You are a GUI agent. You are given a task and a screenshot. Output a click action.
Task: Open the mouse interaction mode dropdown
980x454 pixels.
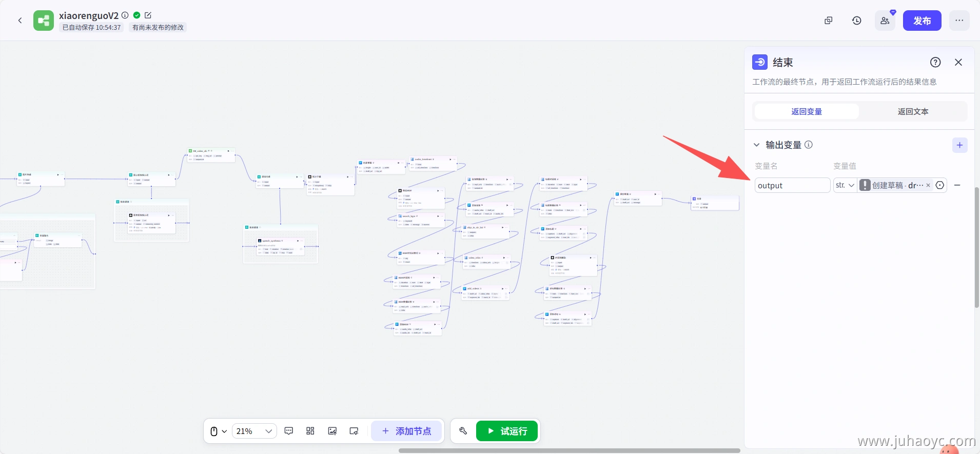pyautogui.click(x=219, y=431)
